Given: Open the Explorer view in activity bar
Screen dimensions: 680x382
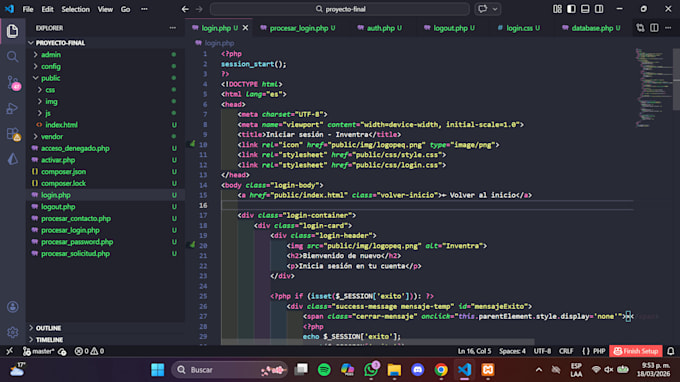Looking at the screenshot, I should click(13, 31).
